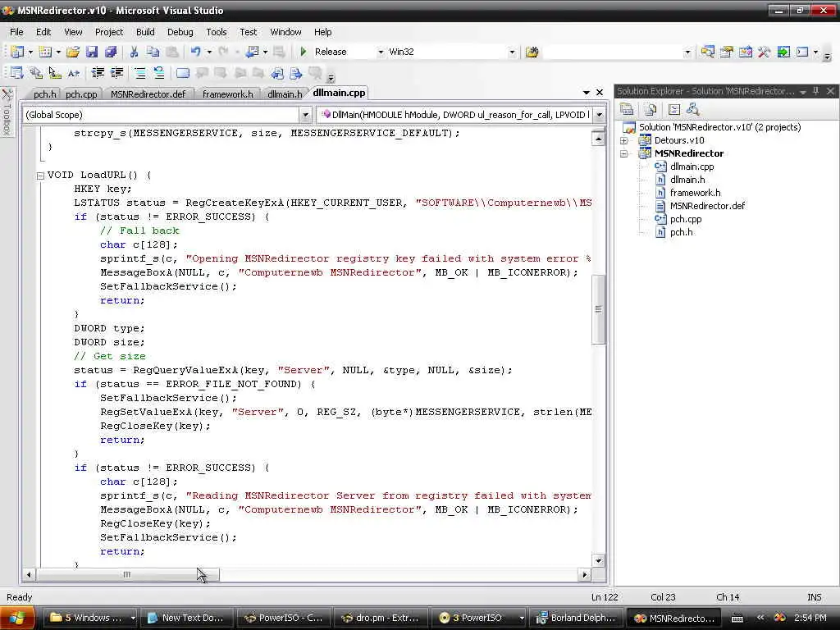840x630 pixels.
Task: Click the Display Word Completion icon
Action: tap(74, 73)
